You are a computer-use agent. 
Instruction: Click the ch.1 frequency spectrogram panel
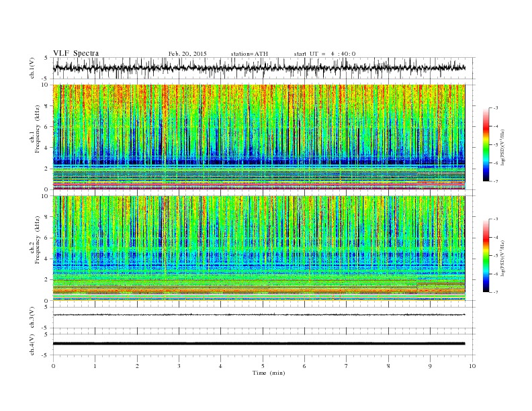(x=259, y=137)
